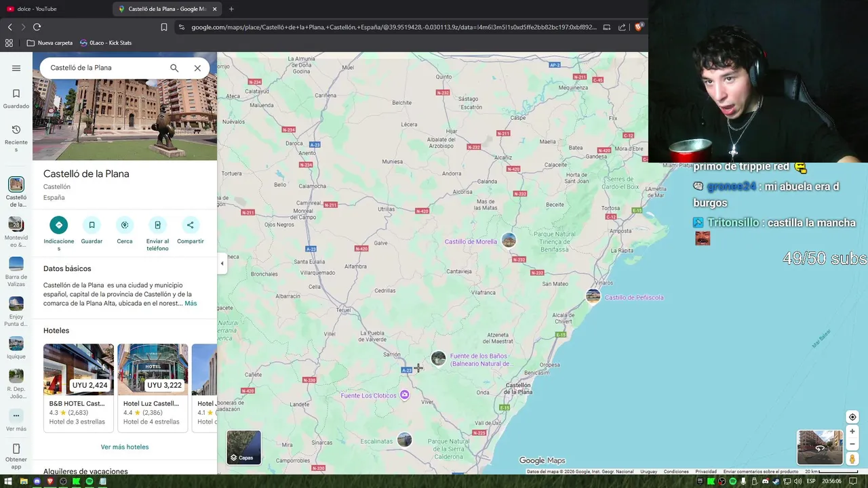This screenshot has height=488, width=868.
Task: Click the Maps search input field
Action: pos(105,68)
